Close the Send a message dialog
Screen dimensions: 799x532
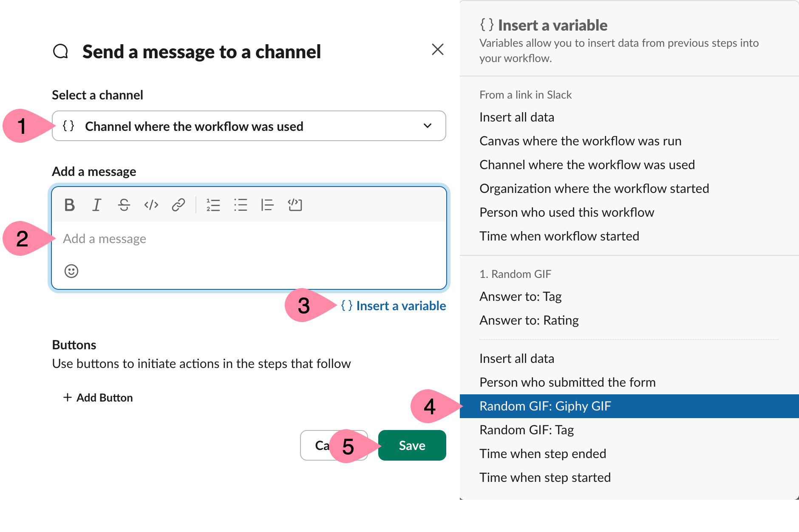tap(437, 50)
